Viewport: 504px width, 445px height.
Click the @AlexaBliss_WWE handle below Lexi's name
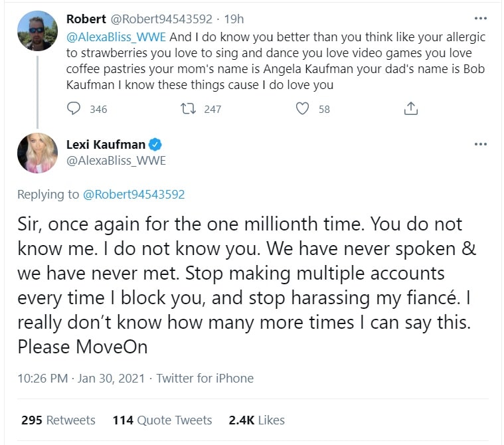coord(116,161)
